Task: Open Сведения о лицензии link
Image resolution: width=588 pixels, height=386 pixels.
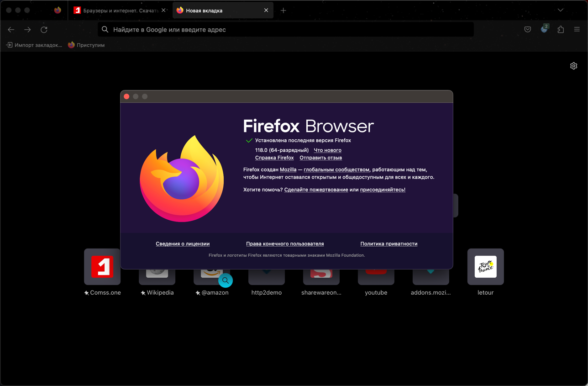Action: point(183,244)
